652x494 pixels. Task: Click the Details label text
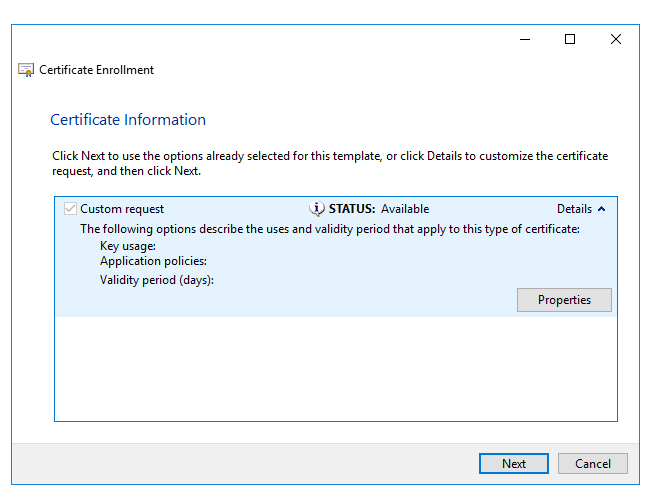coord(574,209)
